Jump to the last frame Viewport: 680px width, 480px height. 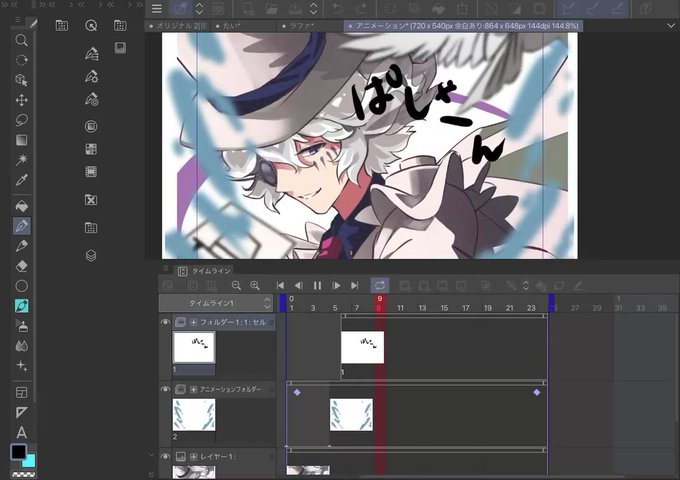(x=355, y=285)
